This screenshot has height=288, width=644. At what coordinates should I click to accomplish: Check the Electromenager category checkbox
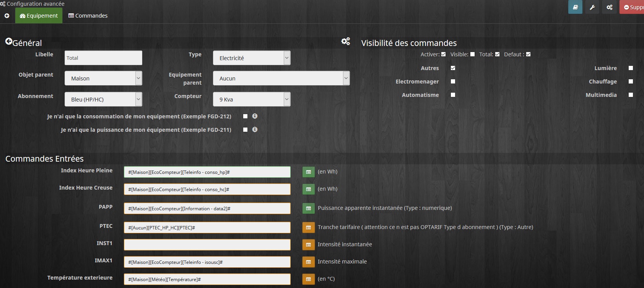pyautogui.click(x=453, y=82)
